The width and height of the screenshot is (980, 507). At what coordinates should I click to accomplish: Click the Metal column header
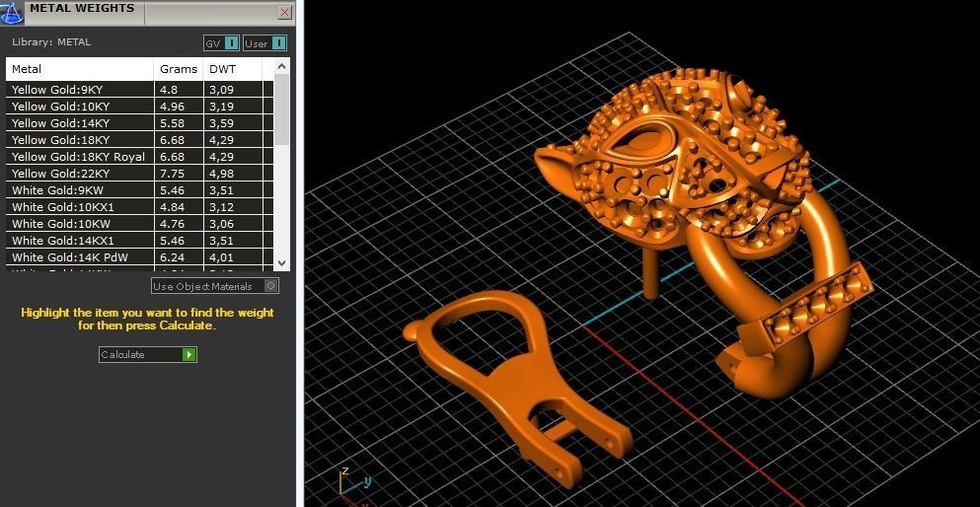coord(80,69)
